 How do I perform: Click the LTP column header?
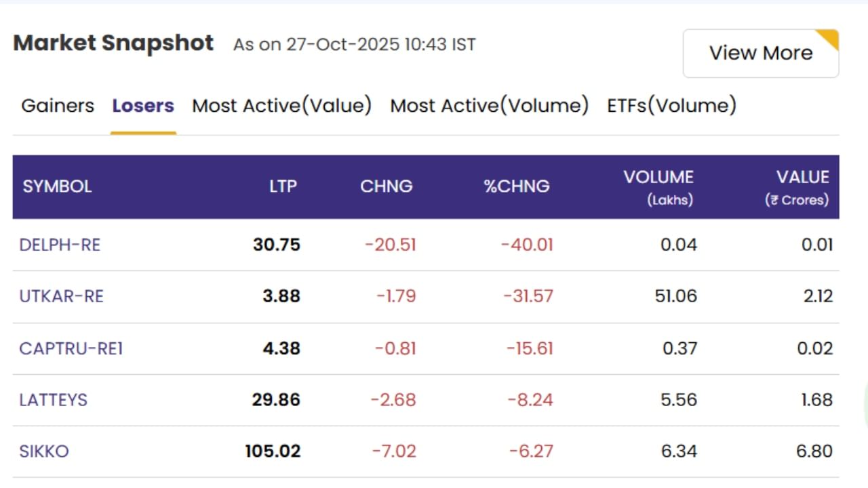click(x=283, y=186)
